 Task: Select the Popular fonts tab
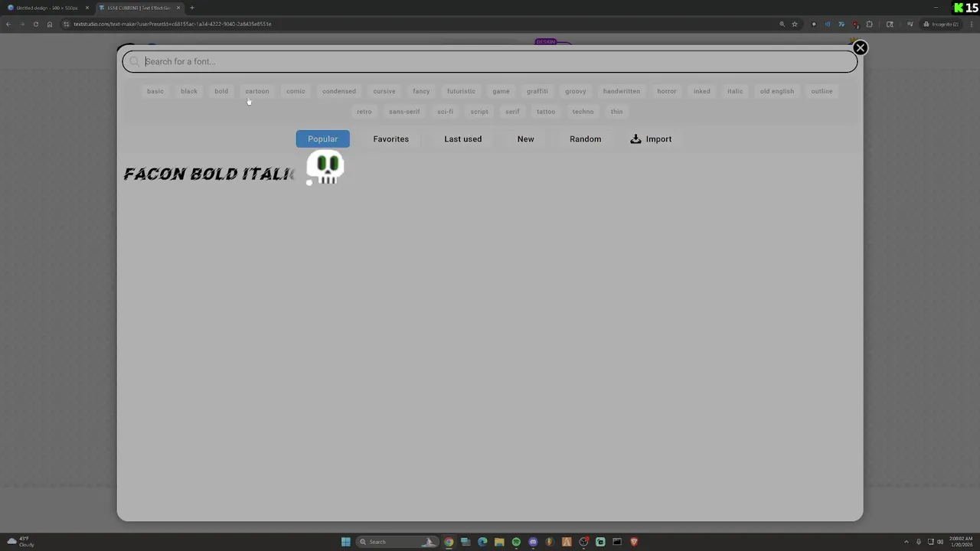[322, 139]
